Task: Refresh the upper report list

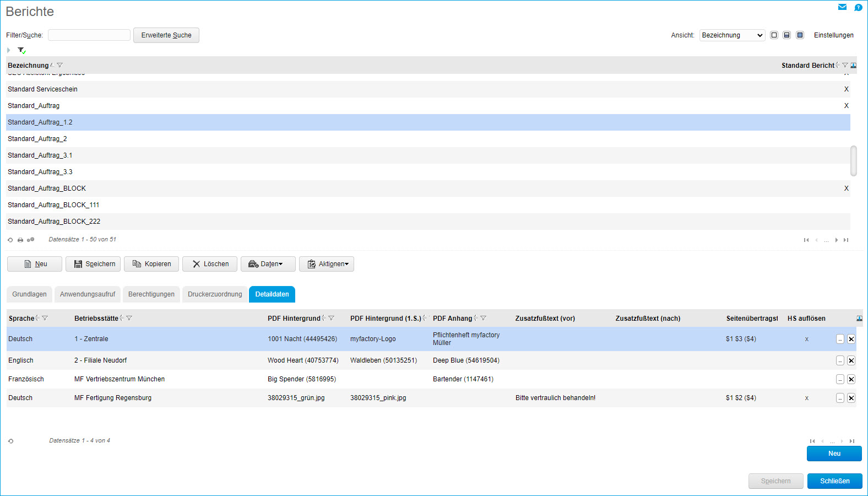Action: tap(10, 240)
